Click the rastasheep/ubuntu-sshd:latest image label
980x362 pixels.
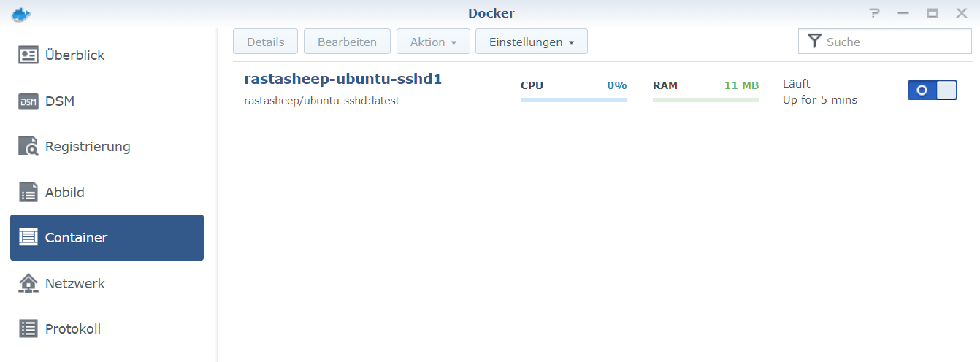tap(322, 101)
